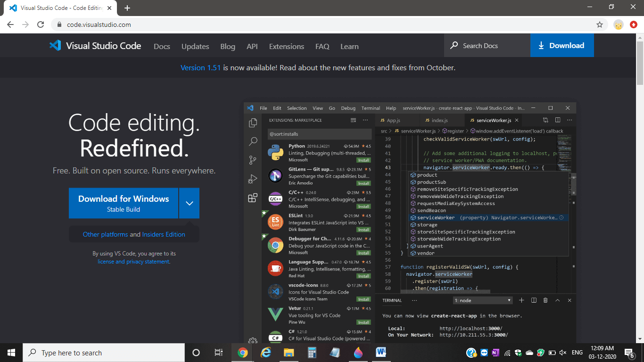Open File Explorer from the taskbar
The width and height of the screenshot is (644, 362).
(x=289, y=353)
